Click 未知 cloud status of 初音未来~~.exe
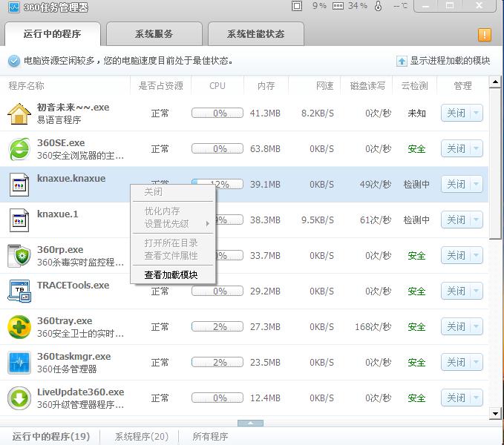The width and height of the screenshot is (504, 445). 416,113
